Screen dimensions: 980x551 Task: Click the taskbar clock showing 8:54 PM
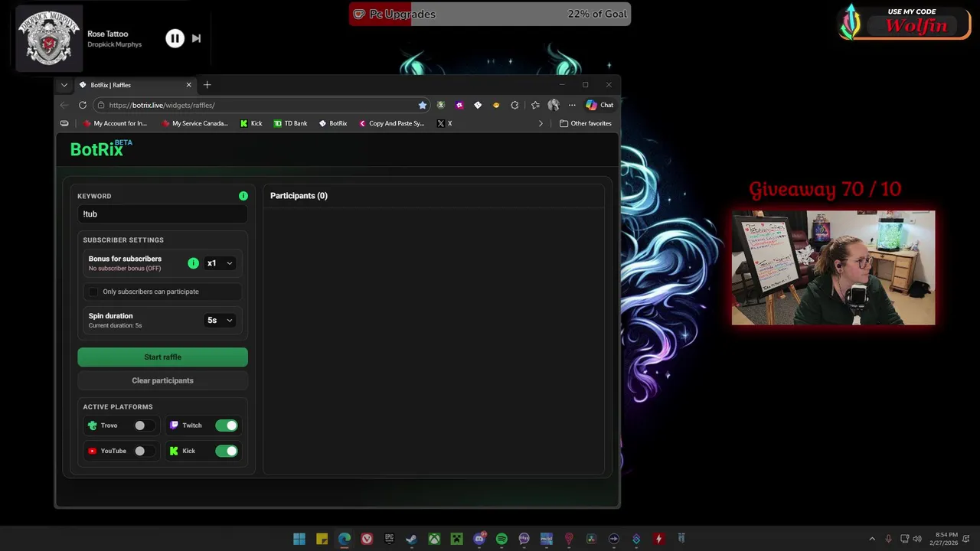pyautogui.click(x=945, y=539)
